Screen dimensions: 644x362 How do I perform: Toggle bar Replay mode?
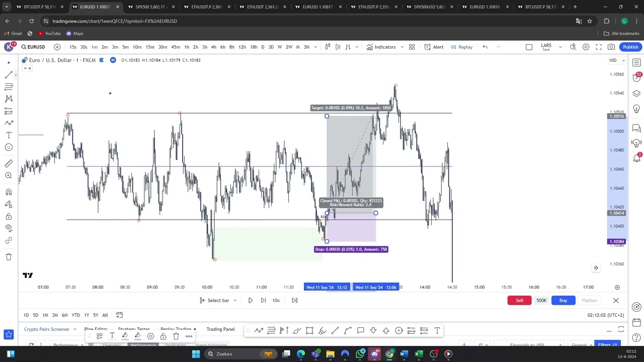click(461, 47)
